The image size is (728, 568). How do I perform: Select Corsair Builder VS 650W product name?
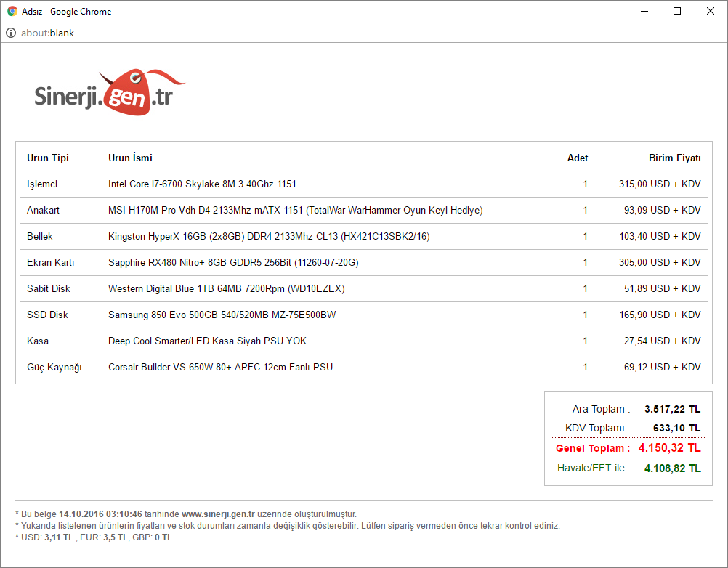point(221,367)
